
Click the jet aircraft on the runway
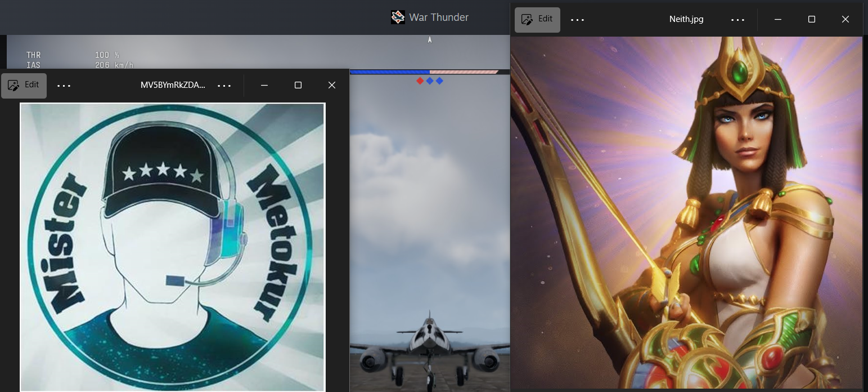pyautogui.click(x=429, y=349)
